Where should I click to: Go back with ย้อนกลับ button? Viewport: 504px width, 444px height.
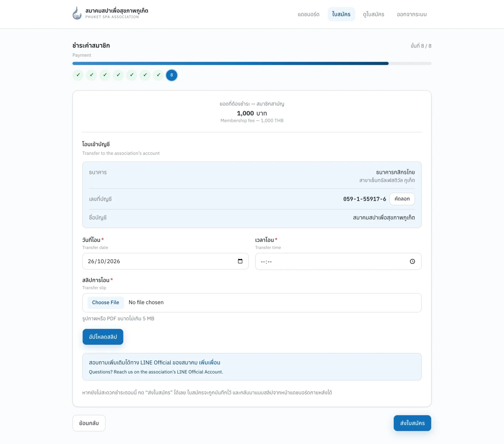[89, 423]
